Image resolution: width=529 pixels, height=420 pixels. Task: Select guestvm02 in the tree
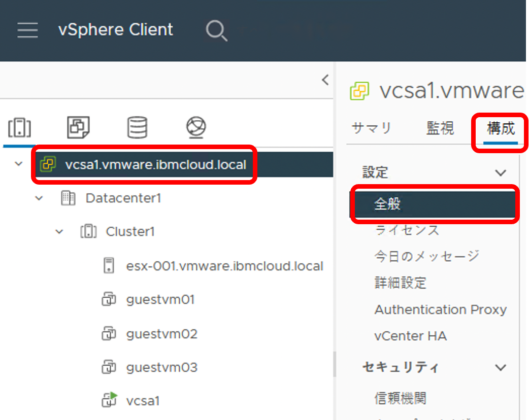click(162, 334)
